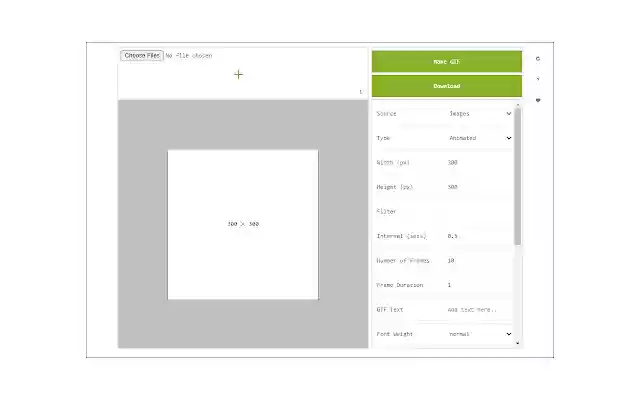Click the Frame Duration value field

click(480, 285)
